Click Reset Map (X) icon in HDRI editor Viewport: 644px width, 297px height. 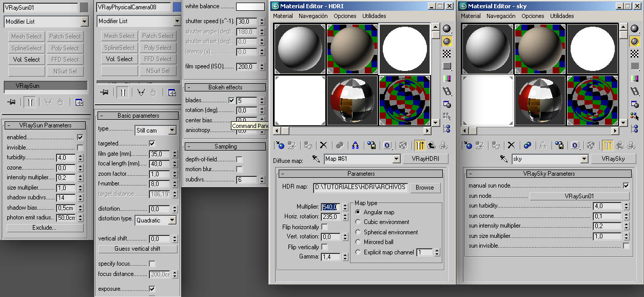(x=323, y=145)
